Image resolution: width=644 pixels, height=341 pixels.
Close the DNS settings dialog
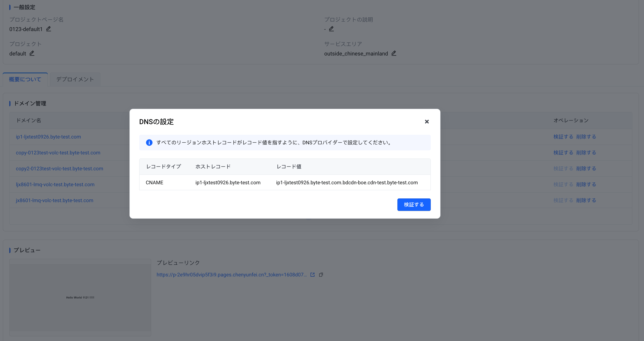[x=427, y=122]
